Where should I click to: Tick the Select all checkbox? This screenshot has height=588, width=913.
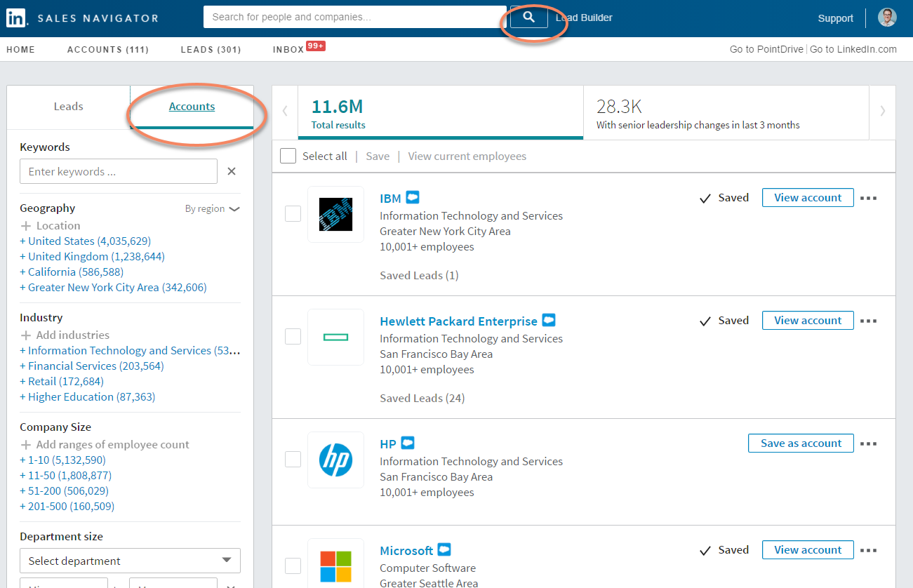click(288, 156)
